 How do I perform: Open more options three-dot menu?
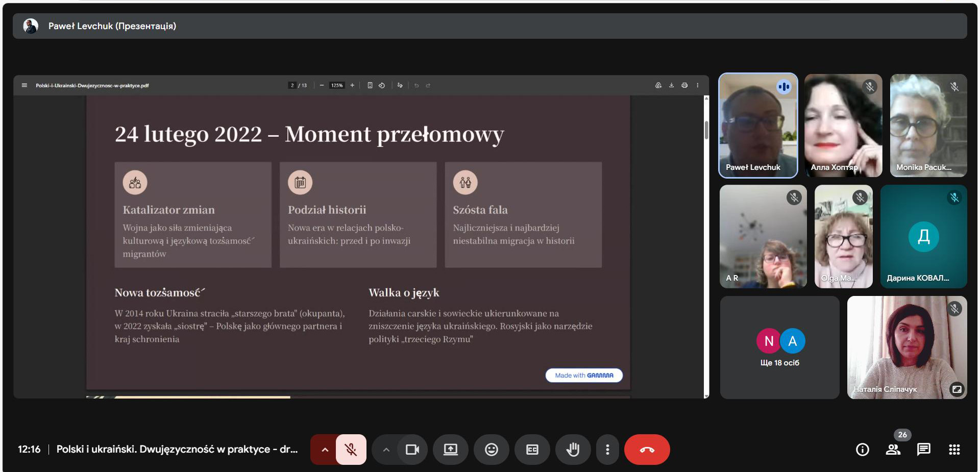point(607,450)
